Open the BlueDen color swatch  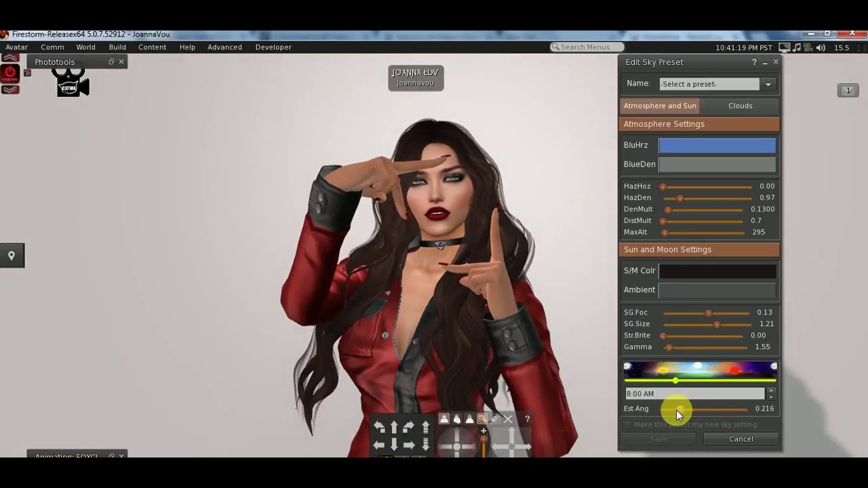point(717,164)
